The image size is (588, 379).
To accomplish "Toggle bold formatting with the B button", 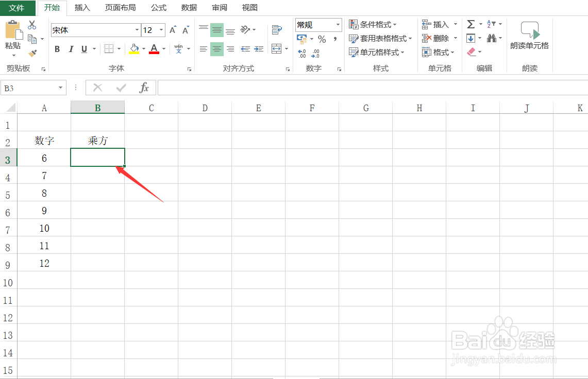I will pyautogui.click(x=57, y=49).
